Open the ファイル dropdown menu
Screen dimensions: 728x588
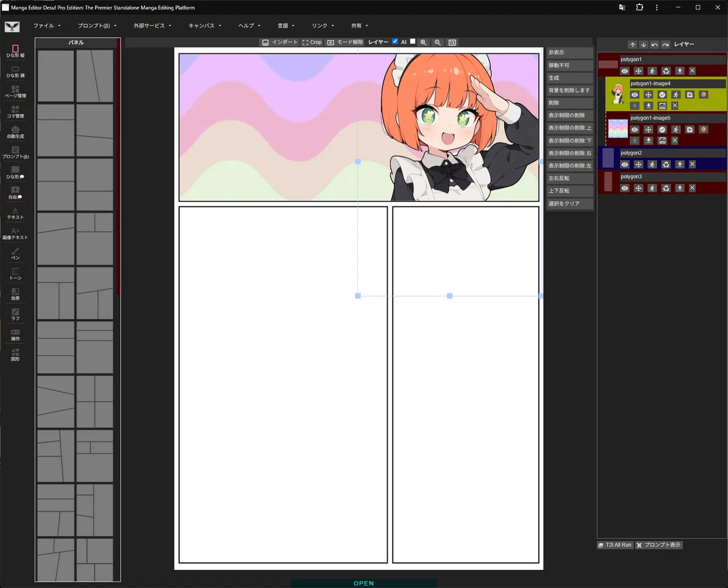[47, 26]
